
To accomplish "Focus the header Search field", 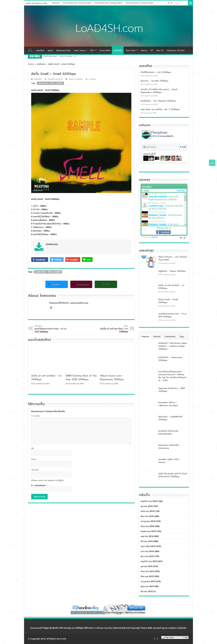I will (x=181, y=3).
